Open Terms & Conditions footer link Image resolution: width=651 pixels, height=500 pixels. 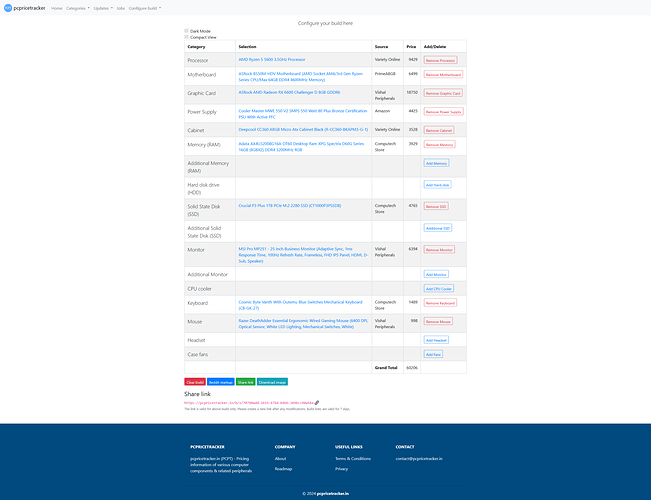coord(353,458)
